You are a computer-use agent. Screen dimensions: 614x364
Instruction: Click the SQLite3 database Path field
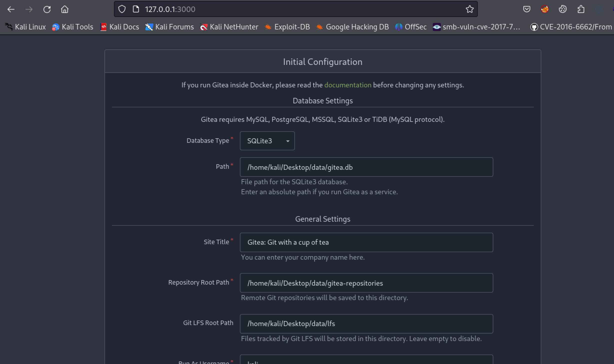[366, 167]
